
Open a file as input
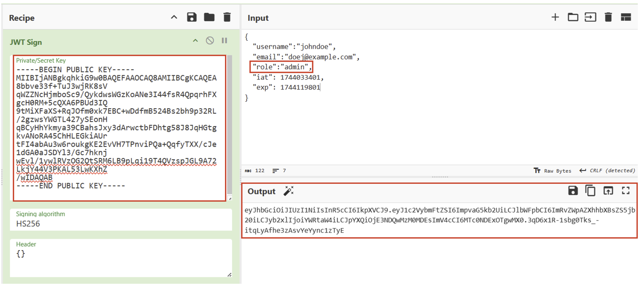(x=590, y=17)
